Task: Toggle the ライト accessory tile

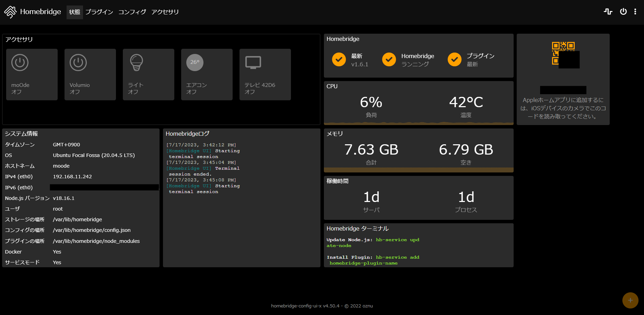Action: pyautogui.click(x=149, y=75)
